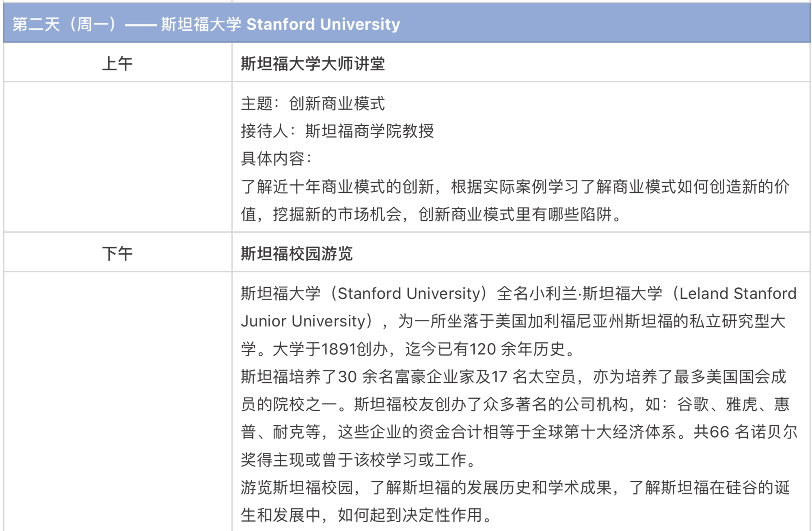Screen dimensions: 812x531
Task: Click the text '共66 名诺贝尔' in the paragraph
Action: click(745, 432)
